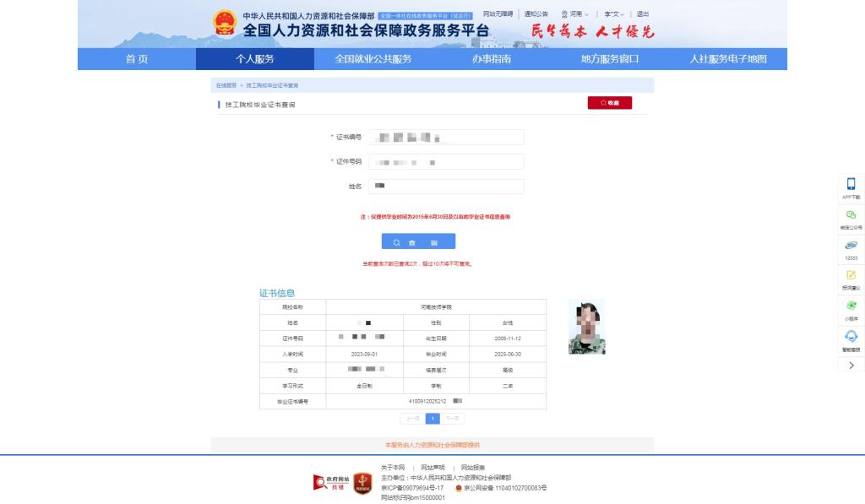This screenshot has height=504, width=865.
Task: Click the red 党政机关 shield badge in footer
Action: tap(362, 483)
